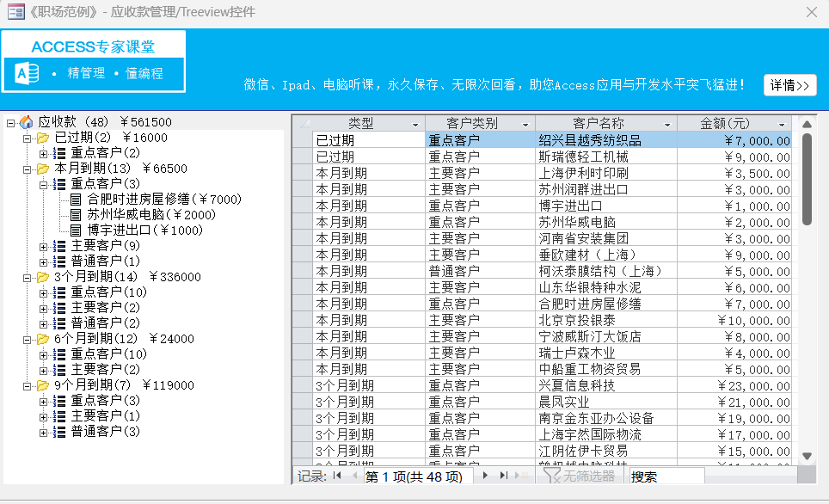Viewport: 829px width, 504px height.
Task: Click the Access logo in the banner
Action: 27,74
